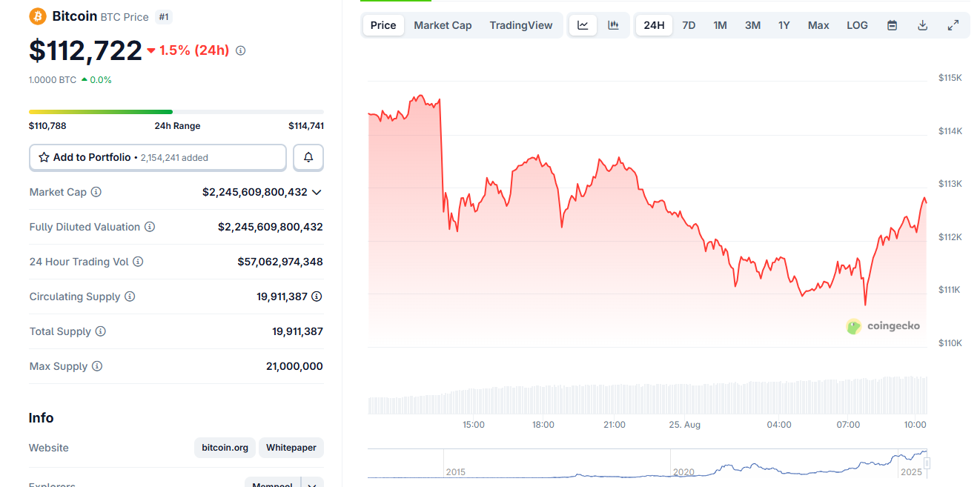The height and width of the screenshot is (487, 980).
Task: Click info icon beside Max Supply
Action: [x=97, y=366]
